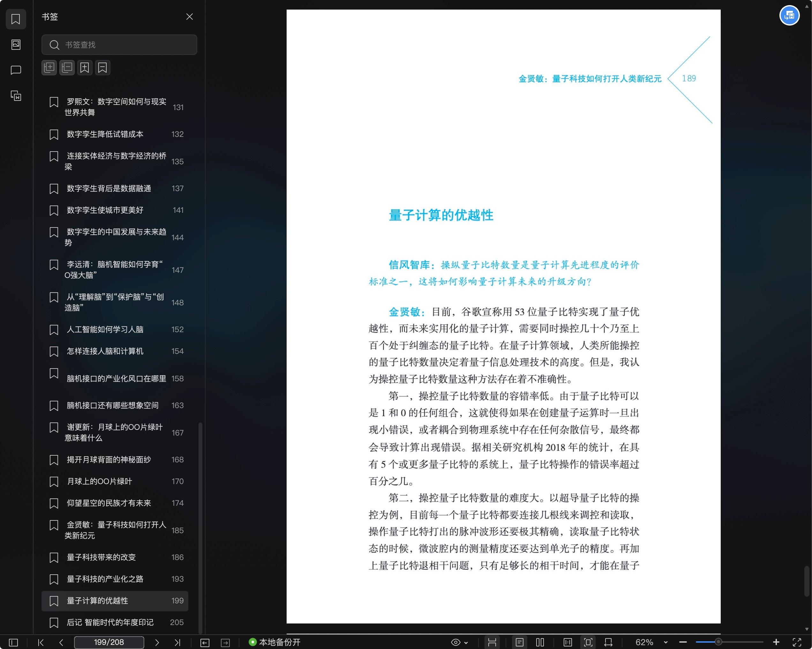Adjust the zoom slider handle
The width and height of the screenshot is (812, 649).
point(718,642)
